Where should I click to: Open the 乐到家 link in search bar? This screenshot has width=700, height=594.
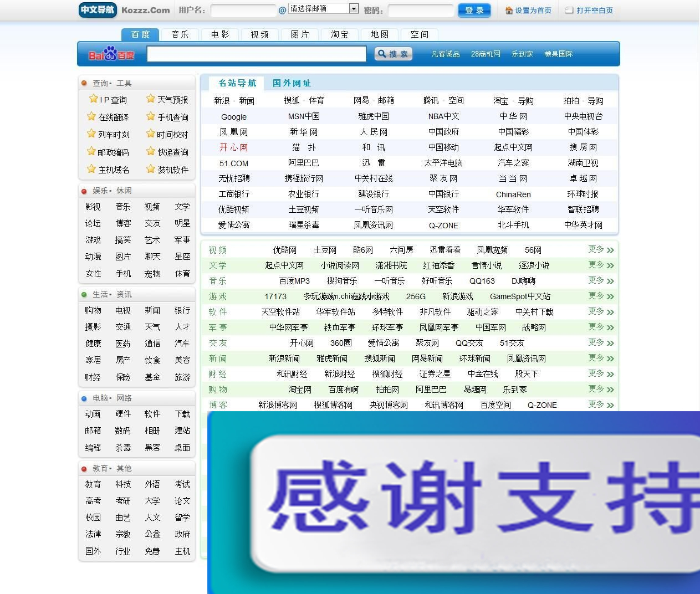point(522,54)
